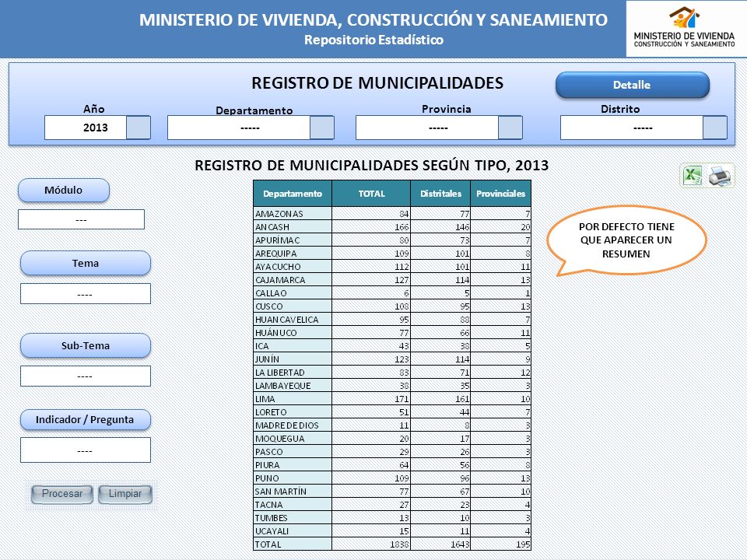Select the AYACUCHO row label
This screenshot has width=747, height=560.
point(278,267)
